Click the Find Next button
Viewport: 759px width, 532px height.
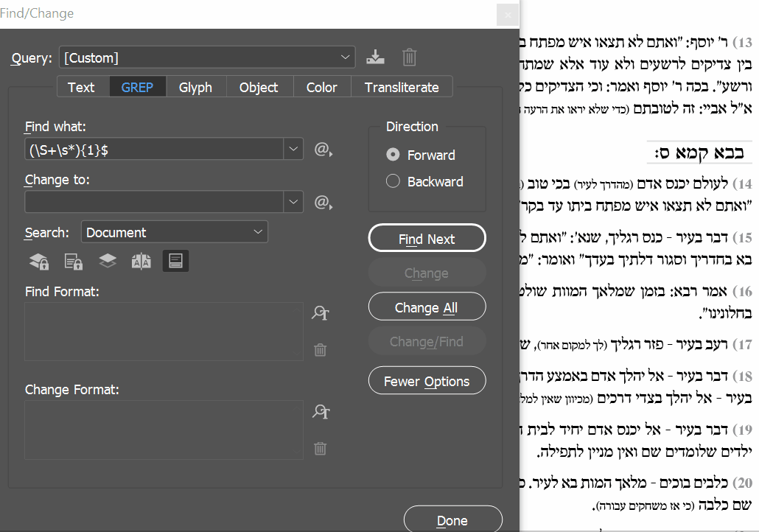click(x=427, y=238)
